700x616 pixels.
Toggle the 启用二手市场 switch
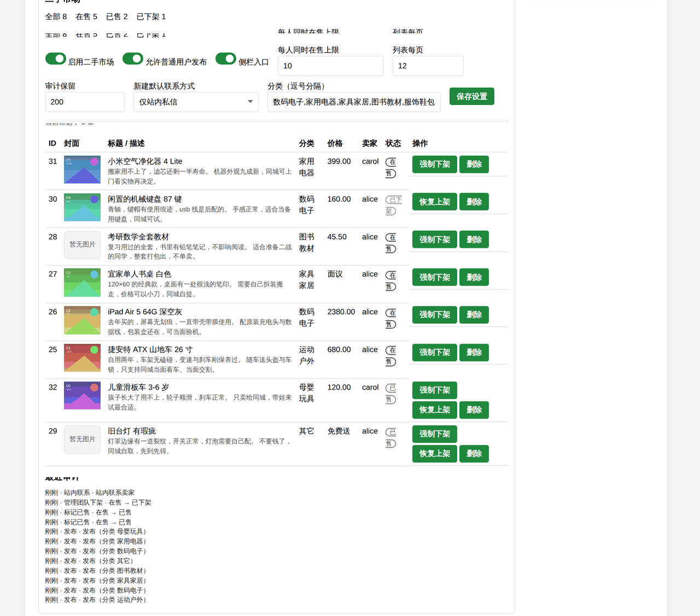(56, 59)
